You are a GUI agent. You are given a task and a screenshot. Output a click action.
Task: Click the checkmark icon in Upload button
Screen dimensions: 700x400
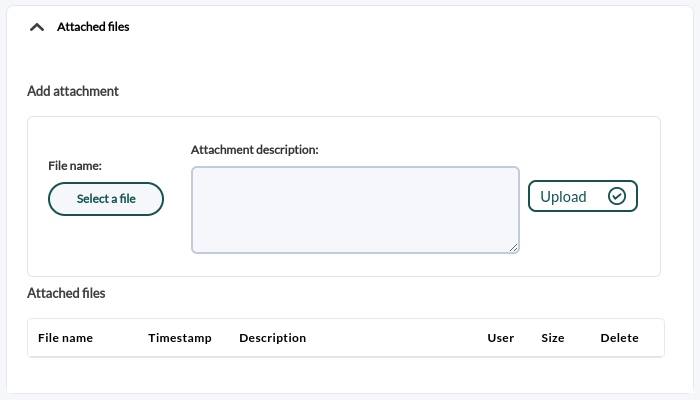coord(617,196)
